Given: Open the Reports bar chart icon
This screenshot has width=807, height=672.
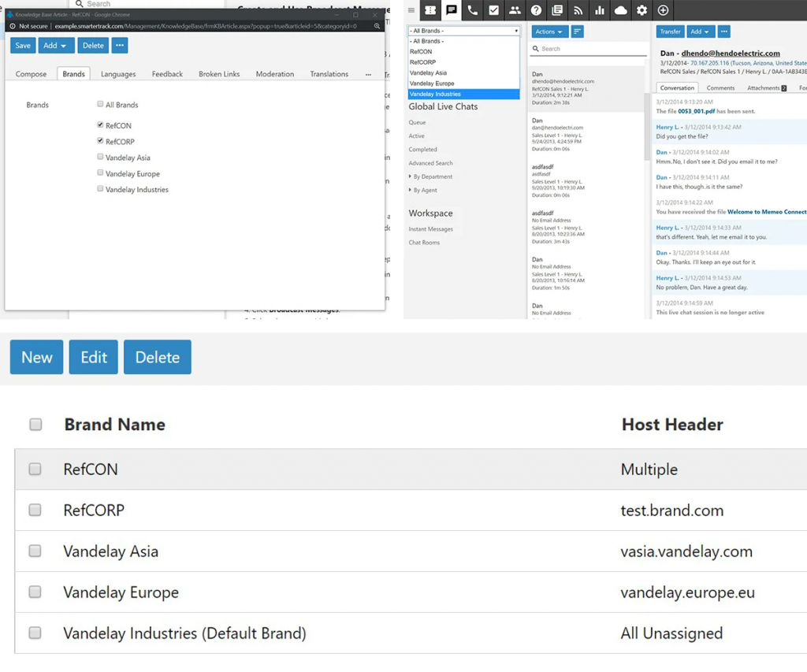Looking at the screenshot, I should tap(600, 9).
